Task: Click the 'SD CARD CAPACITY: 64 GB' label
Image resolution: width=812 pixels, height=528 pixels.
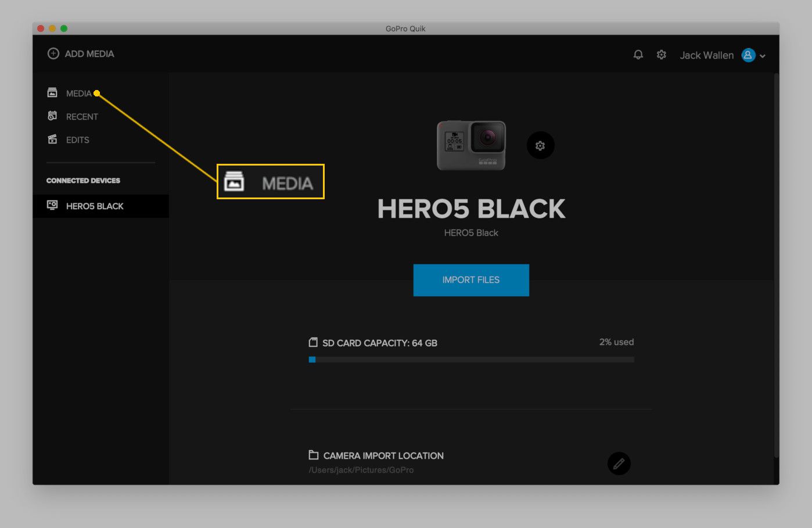Action: 380,343
